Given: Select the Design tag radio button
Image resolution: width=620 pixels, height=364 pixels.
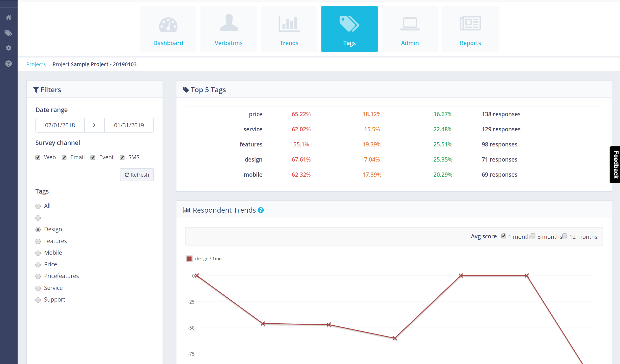Looking at the screenshot, I should [38, 229].
